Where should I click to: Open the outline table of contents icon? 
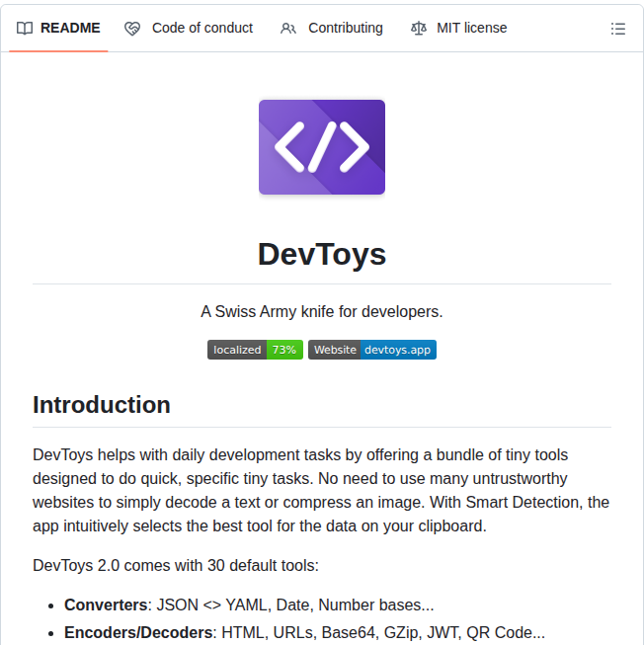618,29
